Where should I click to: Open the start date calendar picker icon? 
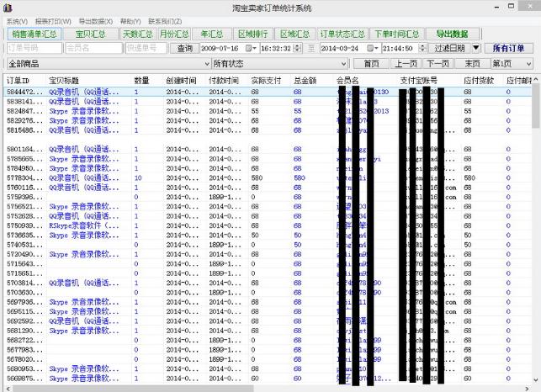[252, 49]
